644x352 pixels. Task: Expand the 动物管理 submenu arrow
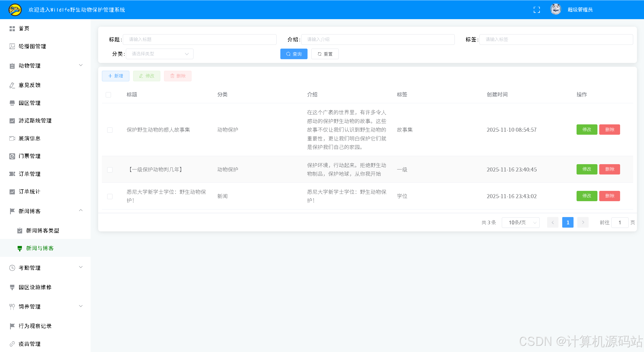pos(81,65)
